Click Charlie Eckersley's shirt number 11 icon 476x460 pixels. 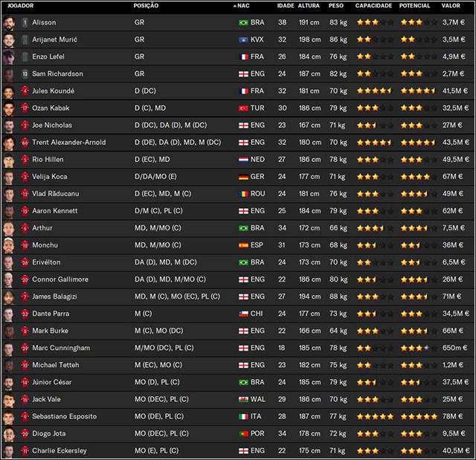(x=25, y=451)
